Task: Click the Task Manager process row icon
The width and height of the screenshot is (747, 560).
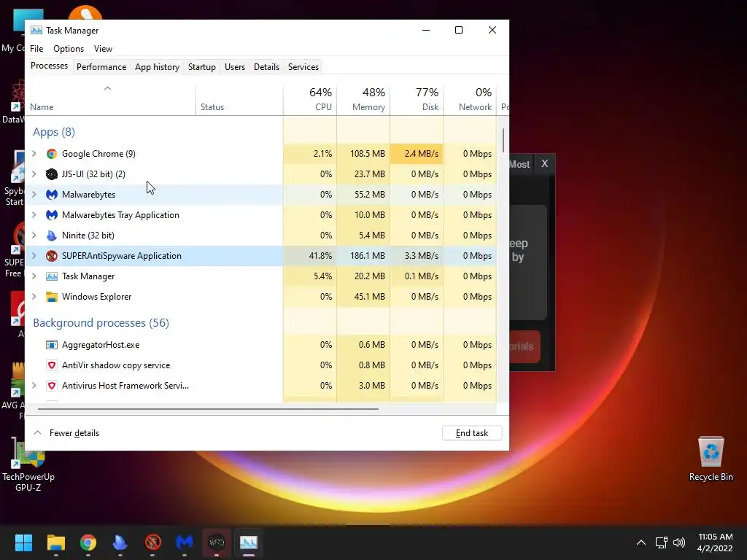Action: pos(52,276)
